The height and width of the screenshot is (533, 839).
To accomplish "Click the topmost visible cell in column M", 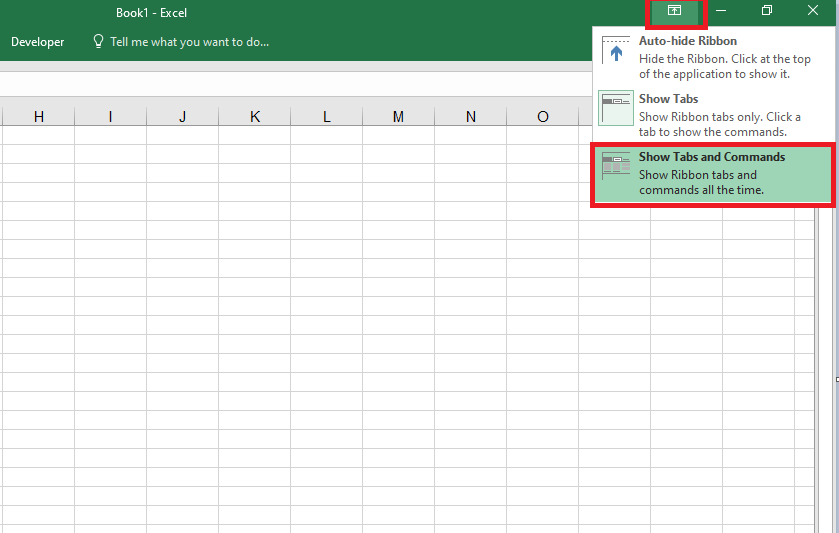I will tap(398, 136).
